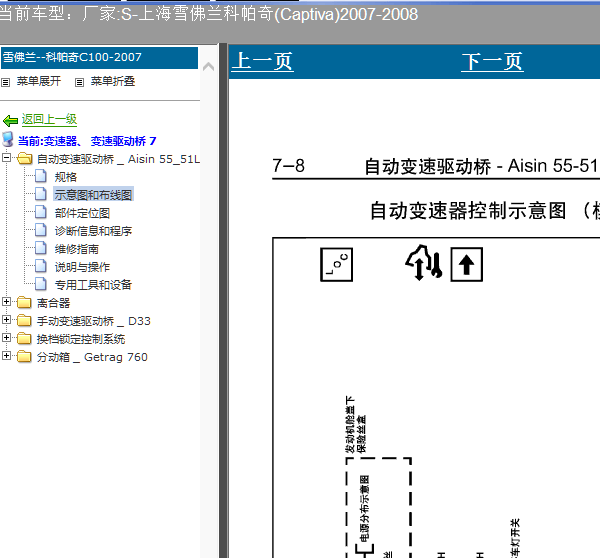Click the open folder icon for Aisin 55_51L
600x558 pixels.
coord(24,158)
